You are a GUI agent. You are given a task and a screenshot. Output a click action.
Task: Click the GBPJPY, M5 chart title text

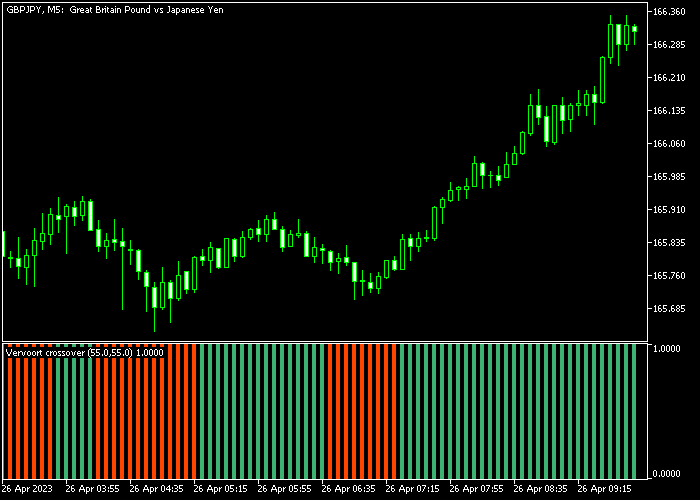click(115, 10)
